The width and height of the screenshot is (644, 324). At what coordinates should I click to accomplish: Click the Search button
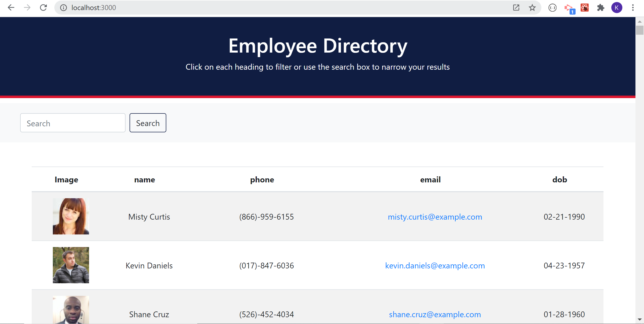[148, 123]
